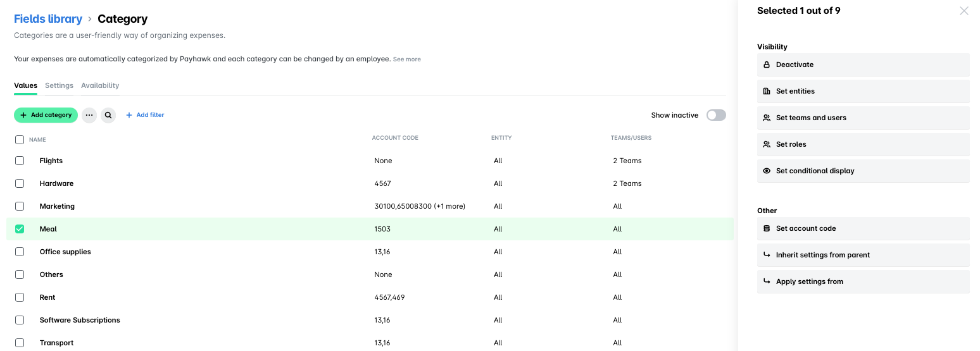Viewport: 980px width, 351px height.
Task: Click the Deactivate lock icon
Action: 767,65
